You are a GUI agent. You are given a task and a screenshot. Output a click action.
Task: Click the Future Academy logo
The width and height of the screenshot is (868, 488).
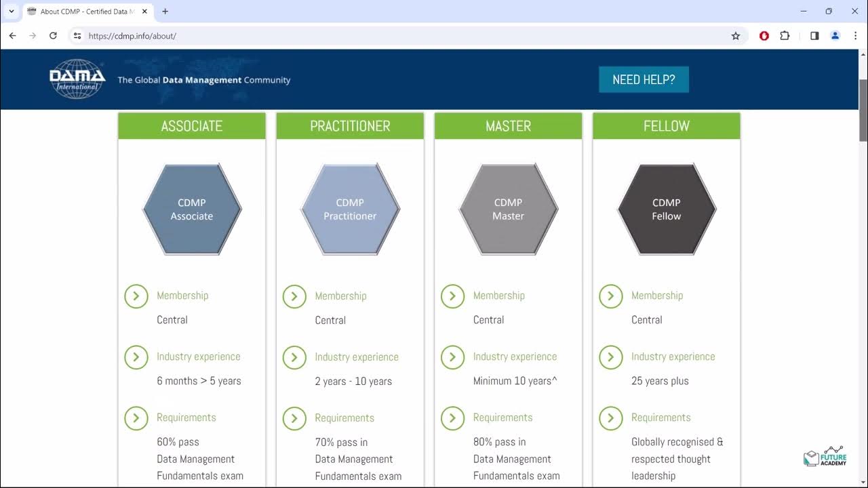pyautogui.click(x=825, y=456)
